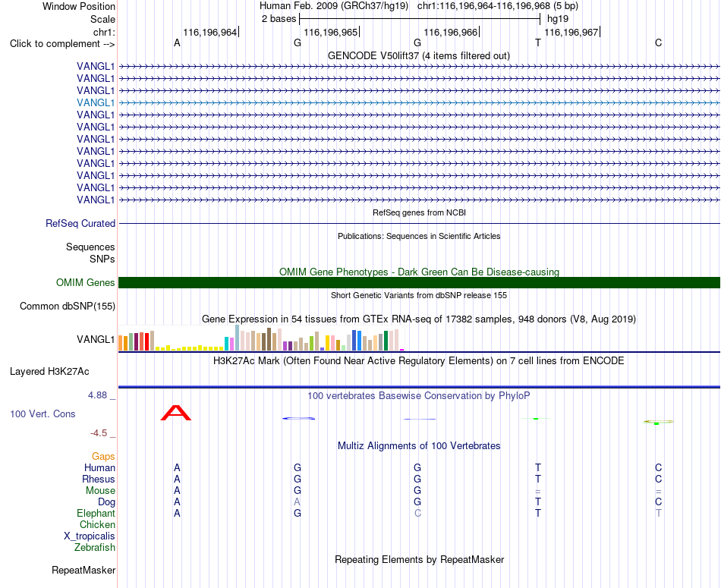Click the VANGL1 label beside the GTEx bar chart
This screenshot has height=588, width=721.
tap(96, 339)
